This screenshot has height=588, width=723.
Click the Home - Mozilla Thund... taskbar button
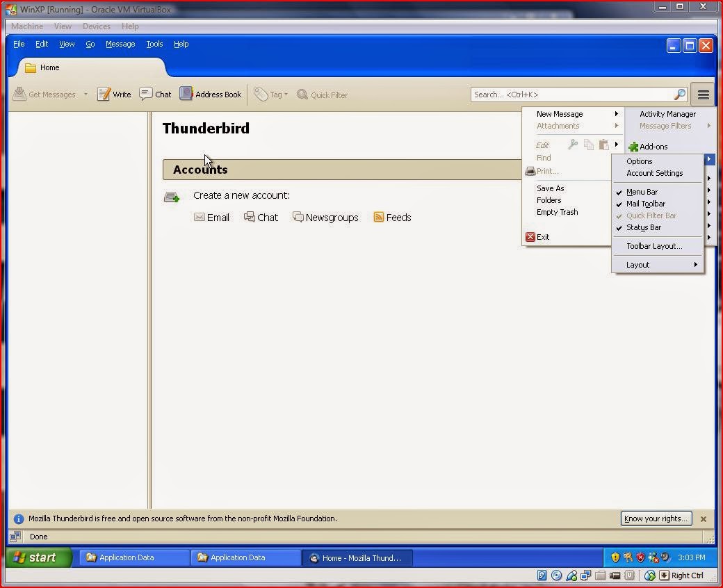click(x=357, y=557)
